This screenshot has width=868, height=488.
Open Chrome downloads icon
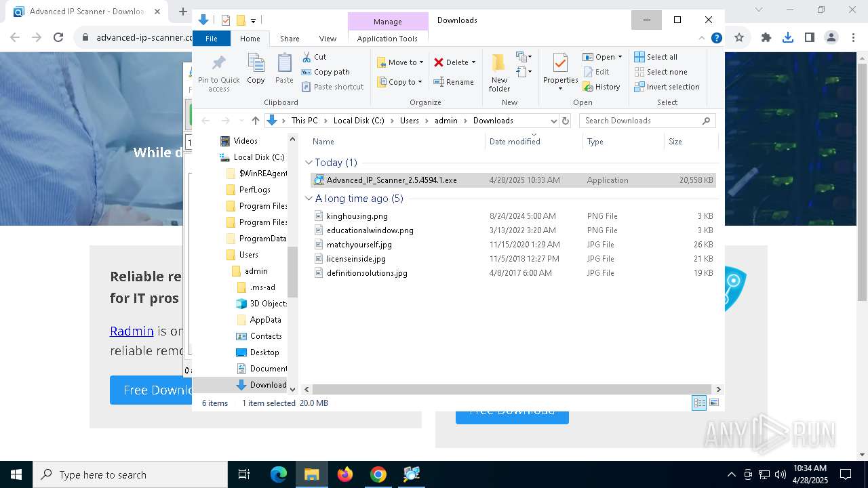point(787,37)
